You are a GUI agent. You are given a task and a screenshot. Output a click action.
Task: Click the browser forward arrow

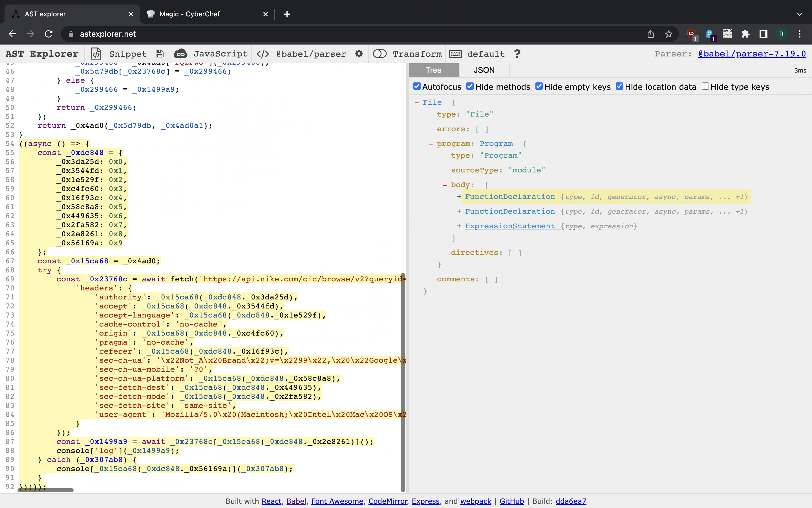[x=30, y=34]
